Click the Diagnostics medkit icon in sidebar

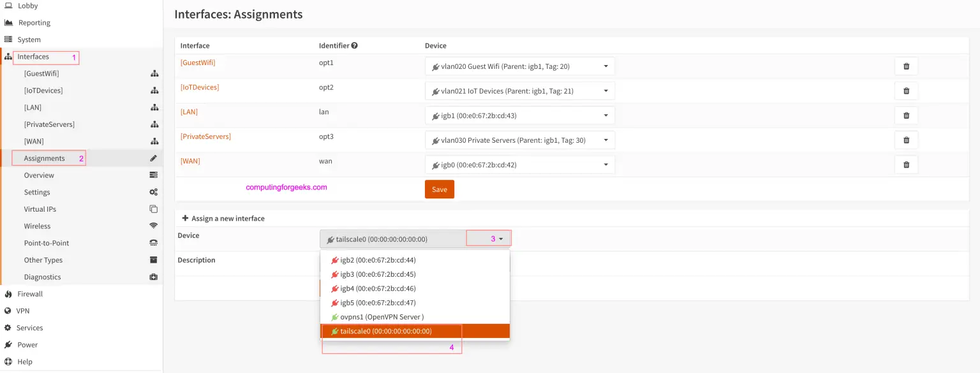[x=153, y=277]
